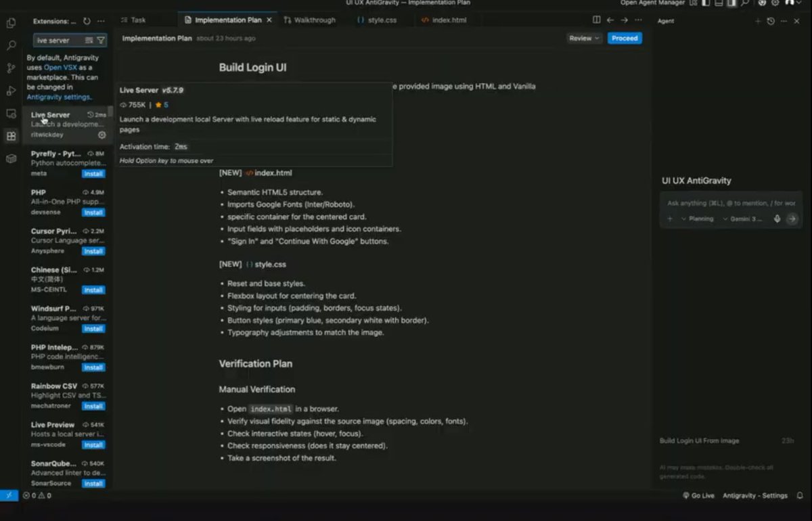The image size is (812, 521).
Task: Install PHP Intelephense extension
Action: tap(93, 367)
